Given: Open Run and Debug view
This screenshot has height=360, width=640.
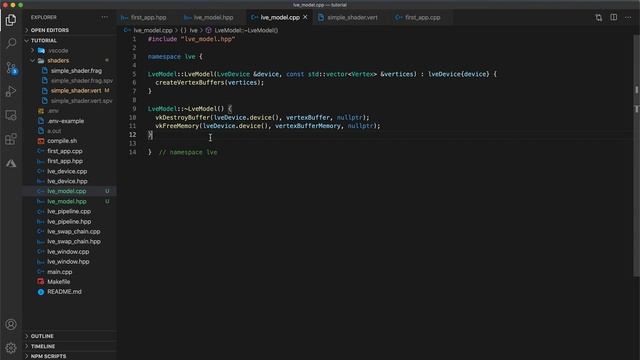Looking at the screenshot, I should (x=11, y=91).
